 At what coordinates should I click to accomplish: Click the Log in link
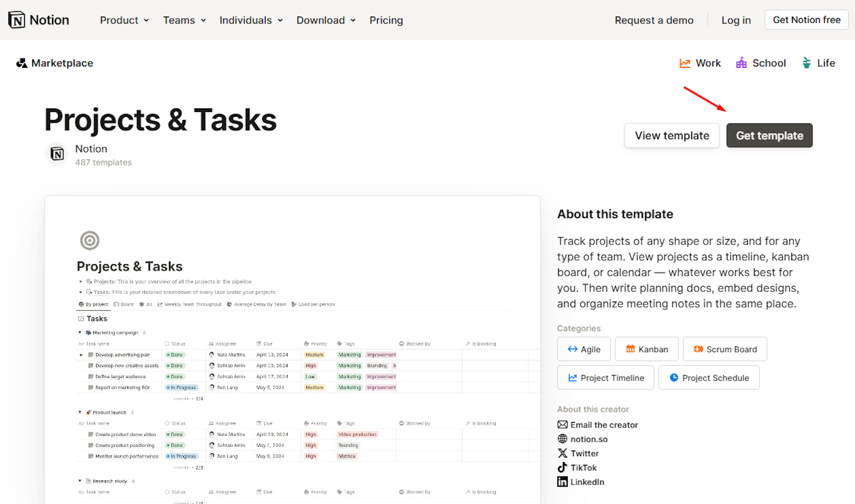pyautogui.click(x=736, y=20)
